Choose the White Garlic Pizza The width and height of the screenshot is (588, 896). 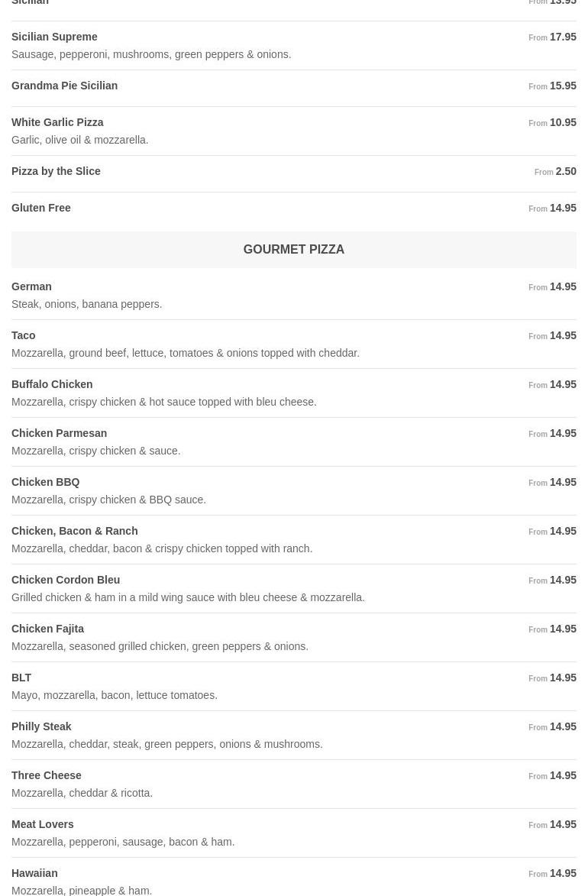click(x=57, y=122)
